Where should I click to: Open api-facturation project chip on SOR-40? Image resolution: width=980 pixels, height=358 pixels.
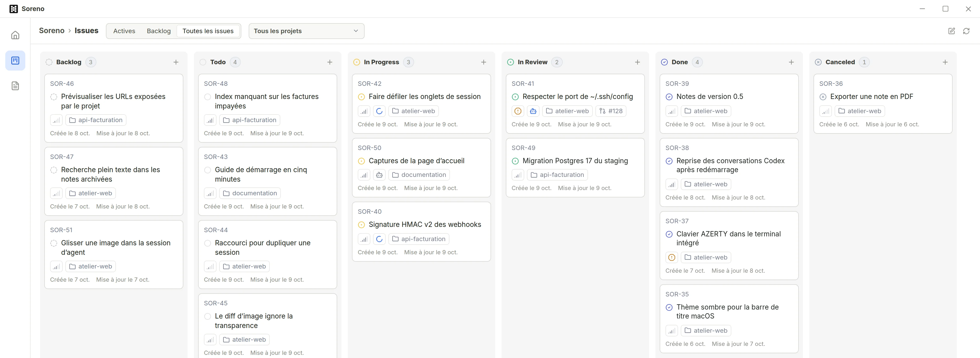click(x=419, y=239)
